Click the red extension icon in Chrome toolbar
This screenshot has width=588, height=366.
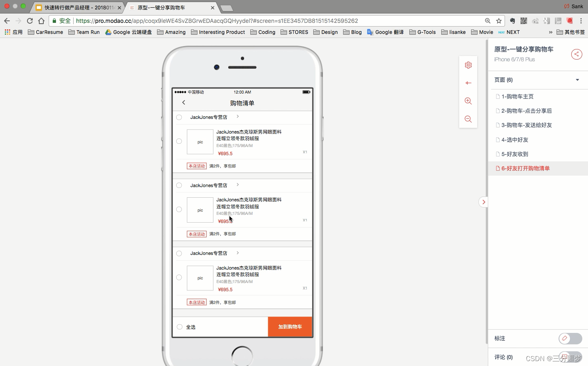[x=570, y=21]
